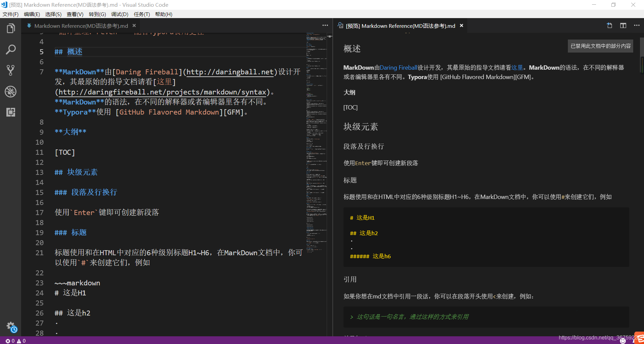
Task: Click the 块级元素 heading in preview
Action: (x=361, y=127)
